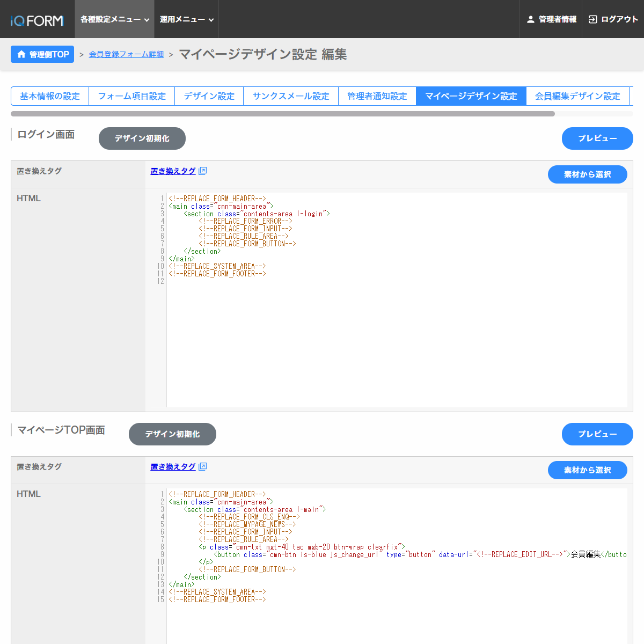644x644 pixels.
Task: Open the サンクスメール設定 tab
Action: point(290,96)
